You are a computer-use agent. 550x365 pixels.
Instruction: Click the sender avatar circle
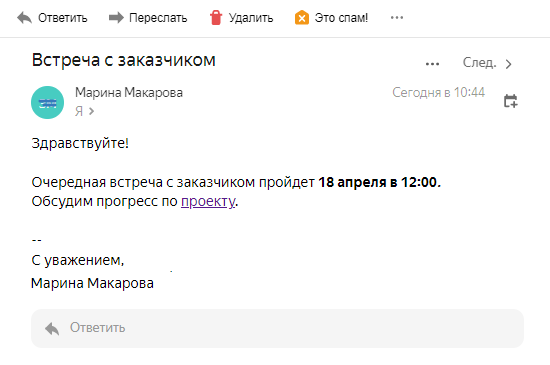(x=47, y=102)
